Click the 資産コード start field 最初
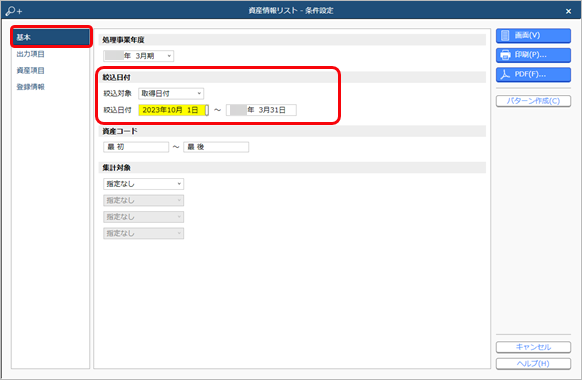This screenshot has width=582, height=380. [x=136, y=147]
